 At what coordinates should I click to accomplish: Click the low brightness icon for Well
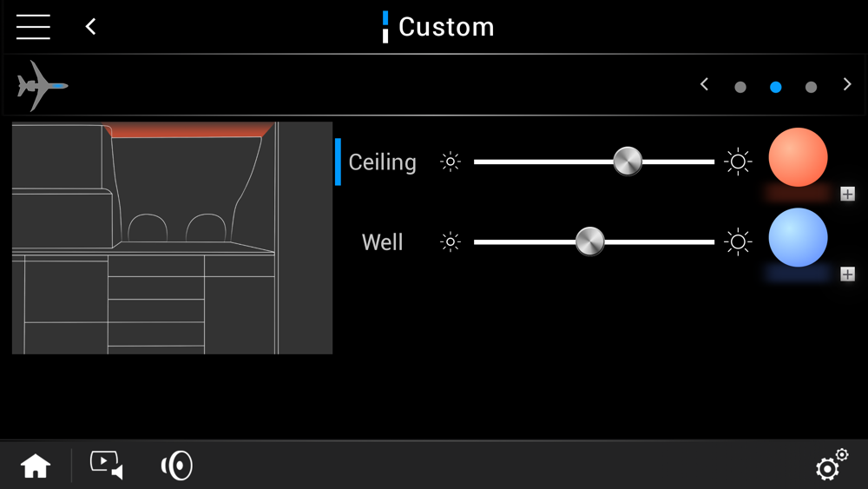click(x=450, y=242)
